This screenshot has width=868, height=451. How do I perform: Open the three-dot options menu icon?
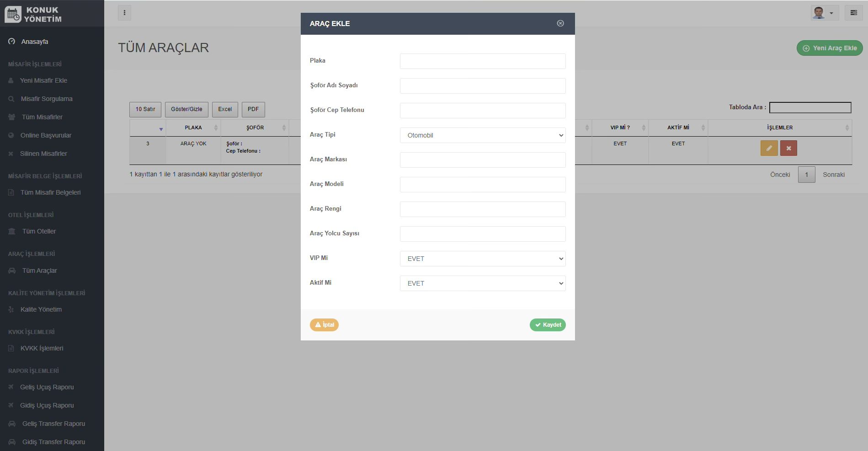pyautogui.click(x=124, y=13)
